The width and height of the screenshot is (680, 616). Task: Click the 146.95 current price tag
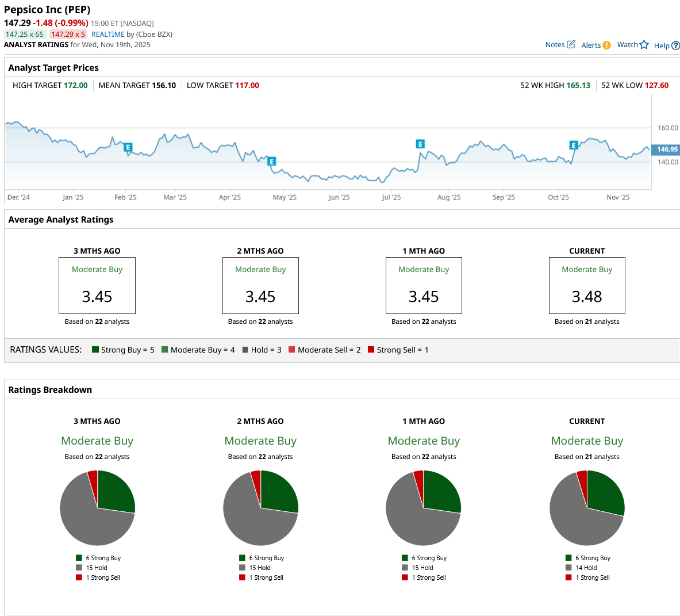[x=666, y=149]
